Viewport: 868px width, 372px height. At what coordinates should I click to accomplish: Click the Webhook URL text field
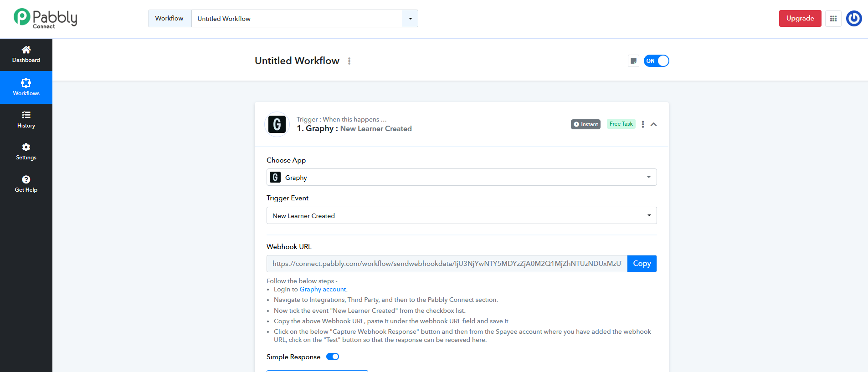[x=447, y=264]
